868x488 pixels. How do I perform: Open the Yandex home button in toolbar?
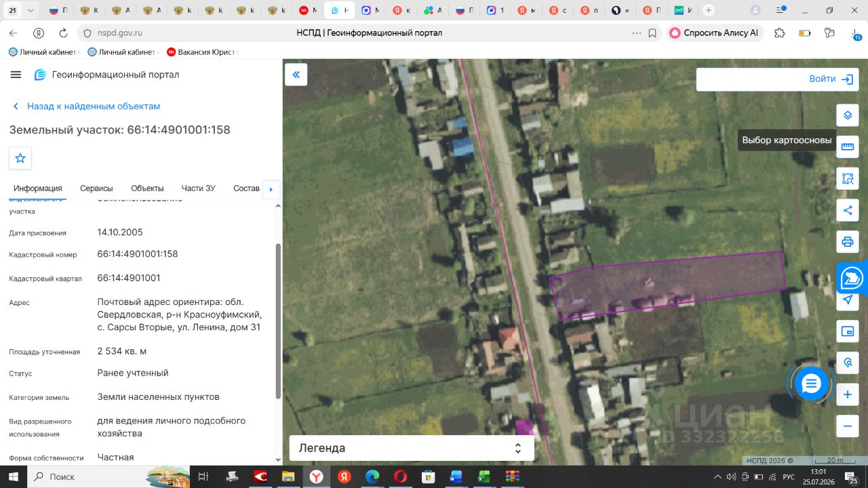(39, 33)
